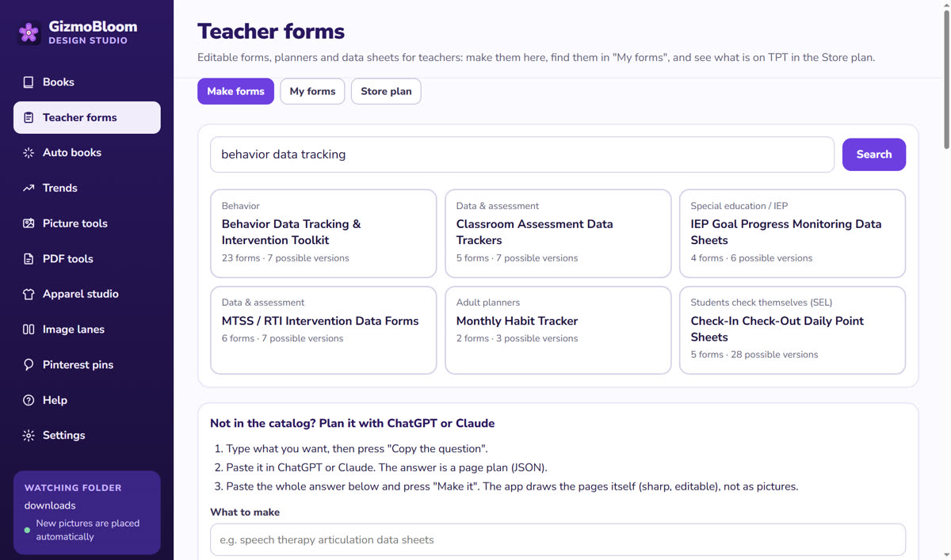Viewport: 951px width, 560px height.
Task: Click the PDF tools file icon
Action: click(29, 259)
